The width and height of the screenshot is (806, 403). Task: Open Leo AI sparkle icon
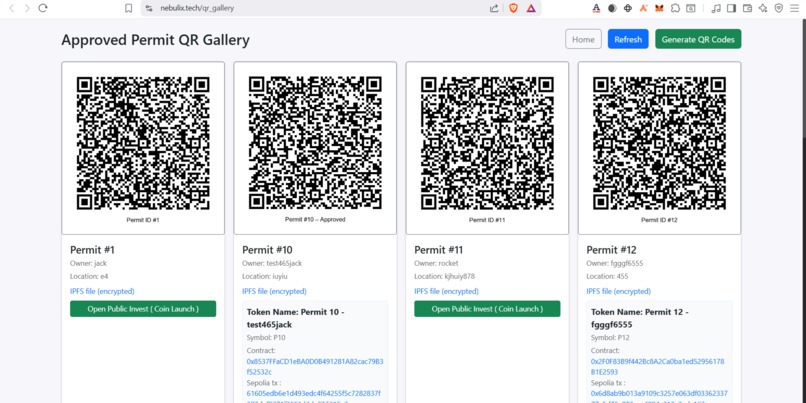point(763,8)
